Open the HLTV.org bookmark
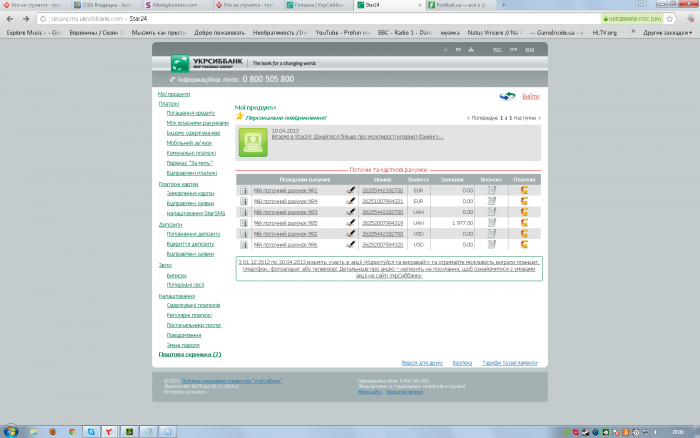 click(604, 33)
